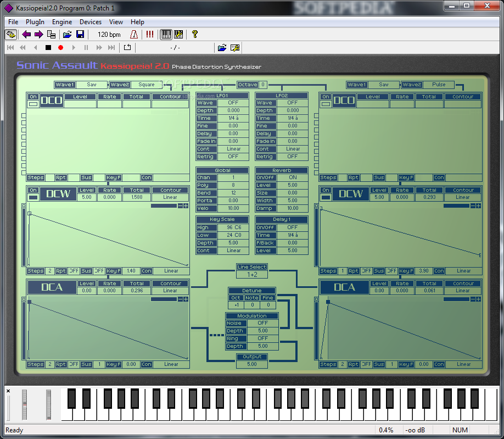The width and height of the screenshot is (504, 439).
Task: Click the fast forward transport button
Action: [99, 48]
